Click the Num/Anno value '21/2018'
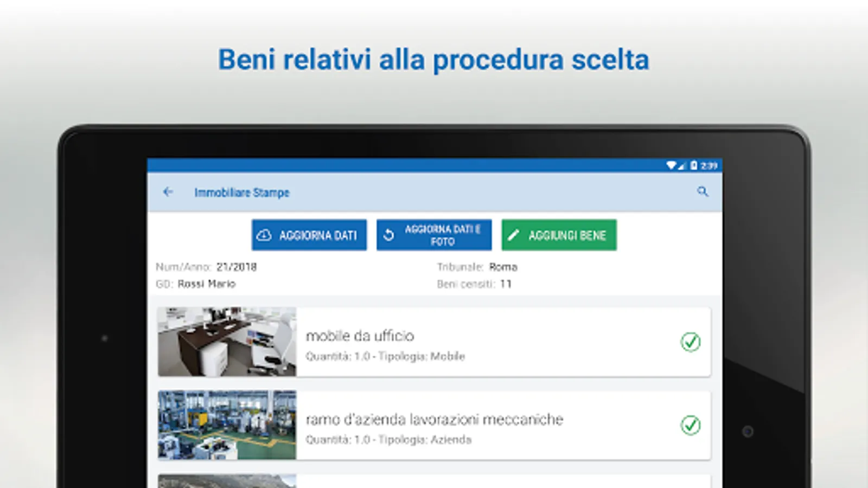Screen dimensions: 868x488 (237, 267)
